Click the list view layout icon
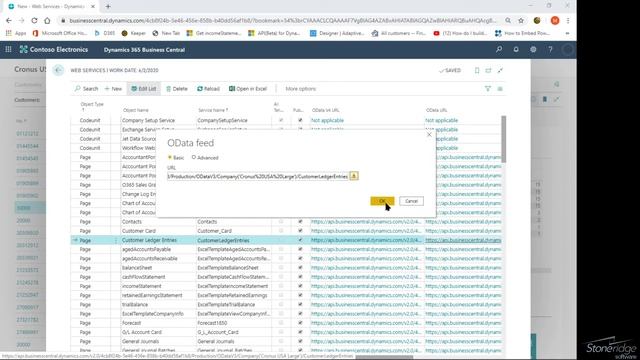 [500, 89]
